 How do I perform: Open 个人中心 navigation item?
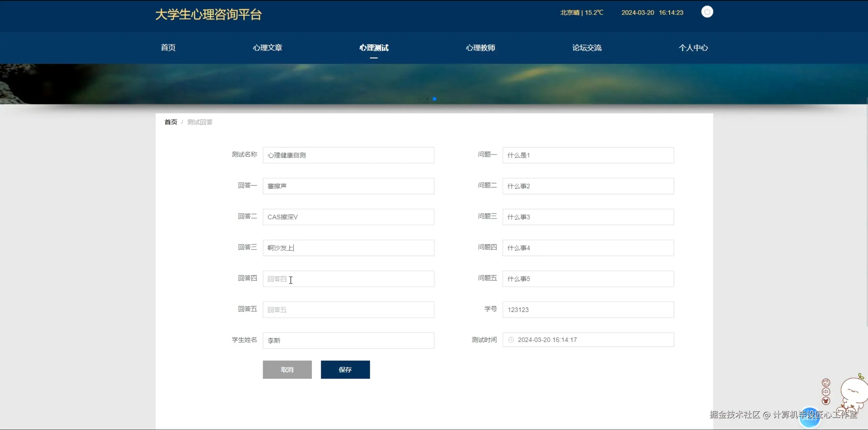pyautogui.click(x=693, y=48)
